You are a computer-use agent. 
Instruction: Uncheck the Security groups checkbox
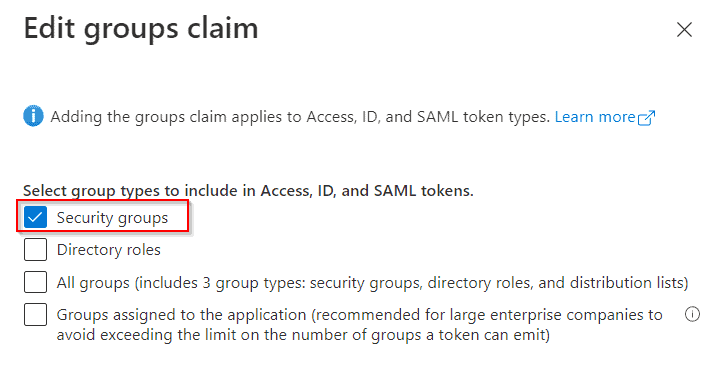tap(35, 217)
